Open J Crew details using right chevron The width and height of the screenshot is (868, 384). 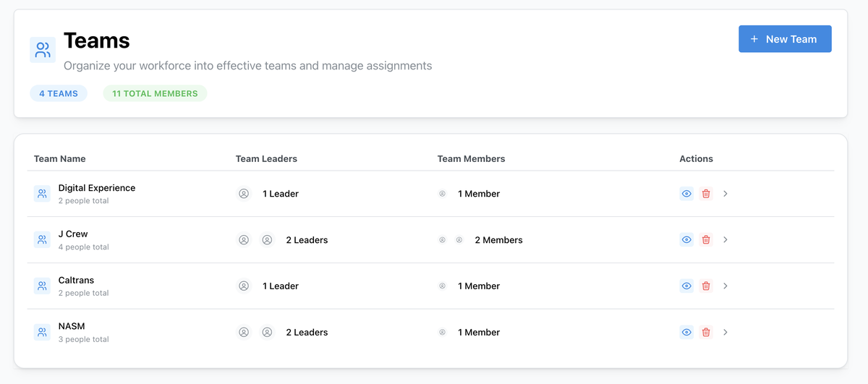[726, 240]
